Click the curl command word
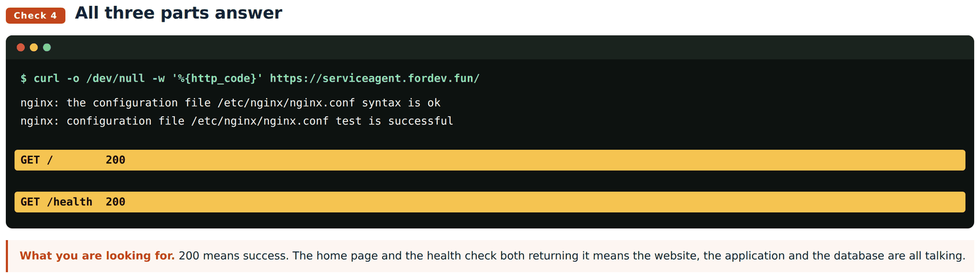Screen dimensions: 980x278 [x=46, y=78]
